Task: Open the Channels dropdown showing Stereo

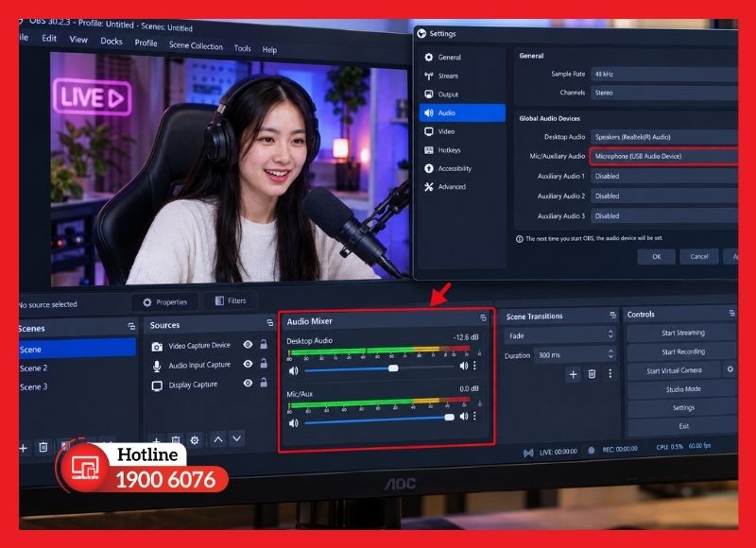Action: tap(664, 93)
